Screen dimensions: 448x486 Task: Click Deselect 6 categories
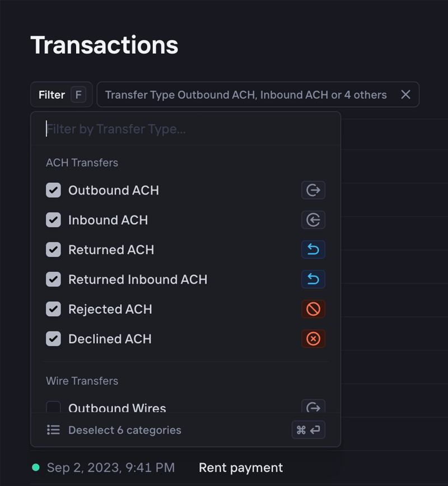click(124, 430)
